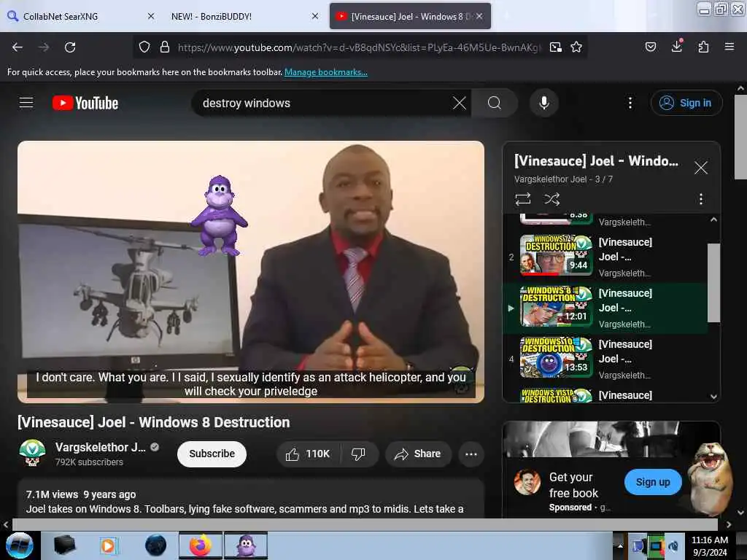This screenshot has width=747, height=560.
Task: Click the horizontal scrollbar at page bottom
Action: tap(365, 524)
